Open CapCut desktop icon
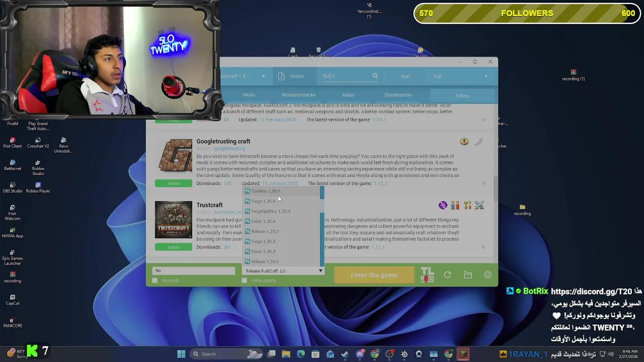644x362 pixels. point(13,300)
